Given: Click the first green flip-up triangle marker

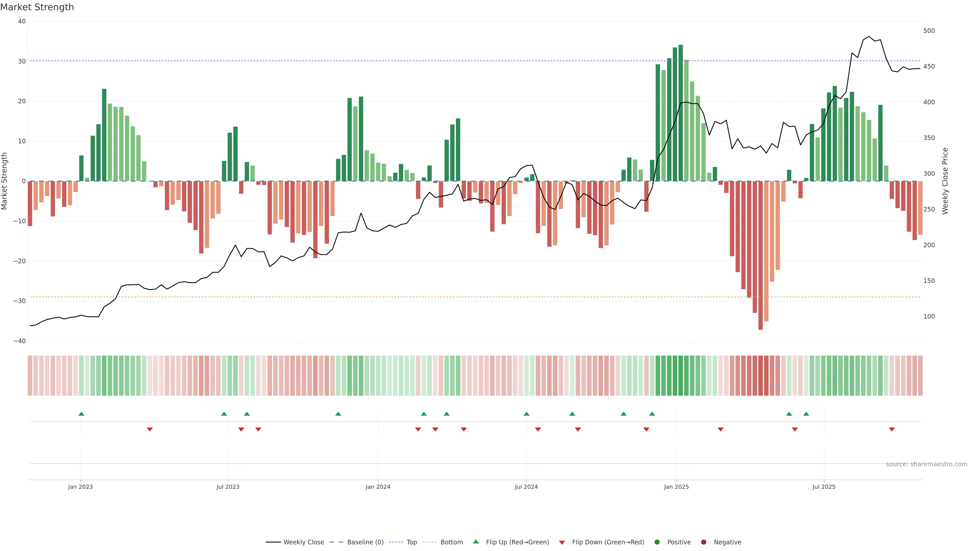Looking at the screenshot, I should click(81, 414).
